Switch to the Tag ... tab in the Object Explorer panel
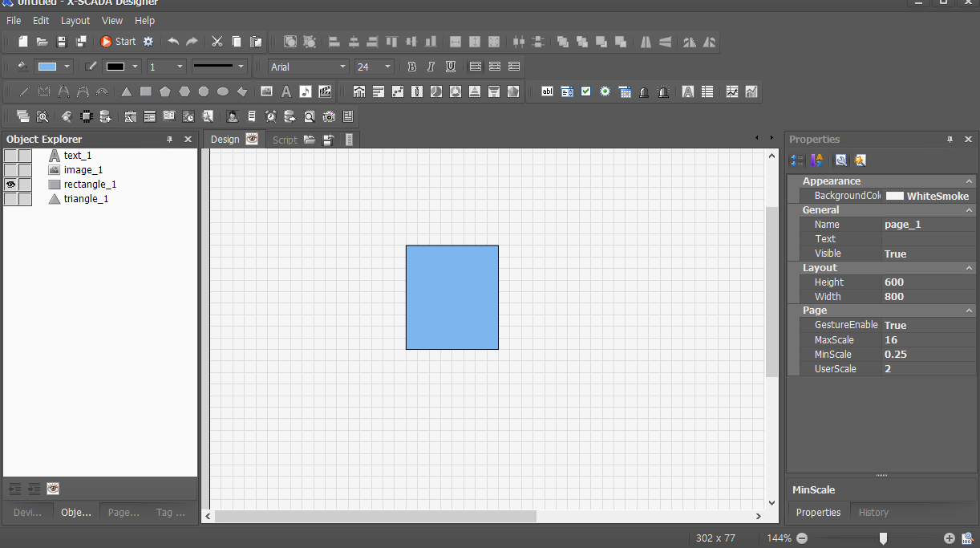This screenshot has height=548, width=980. coord(170,512)
